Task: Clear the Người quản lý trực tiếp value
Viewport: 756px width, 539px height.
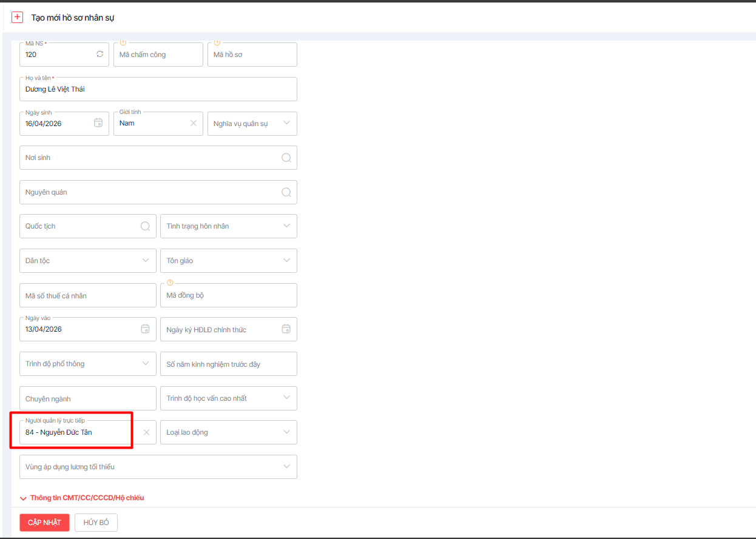Action: pos(146,432)
